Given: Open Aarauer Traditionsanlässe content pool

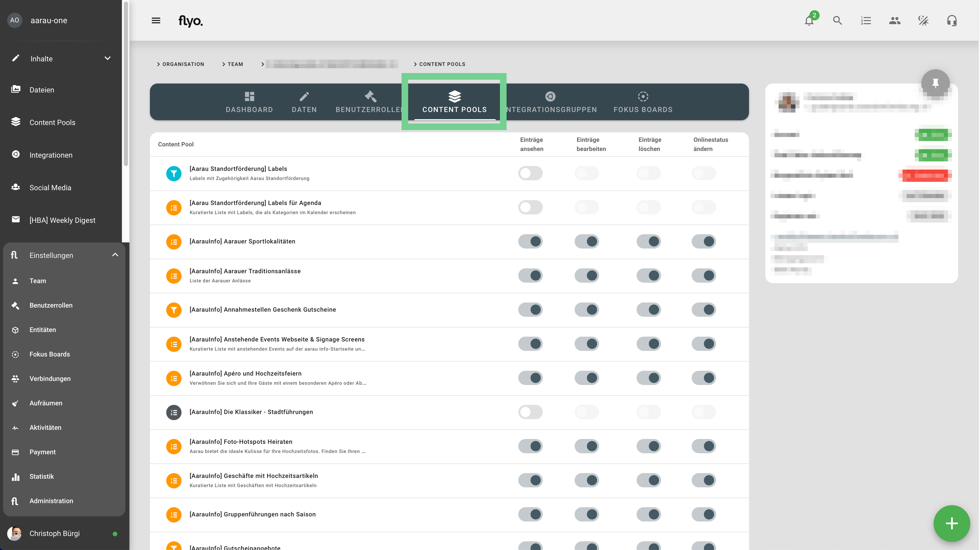Looking at the screenshot, I should tap(245, 271).
